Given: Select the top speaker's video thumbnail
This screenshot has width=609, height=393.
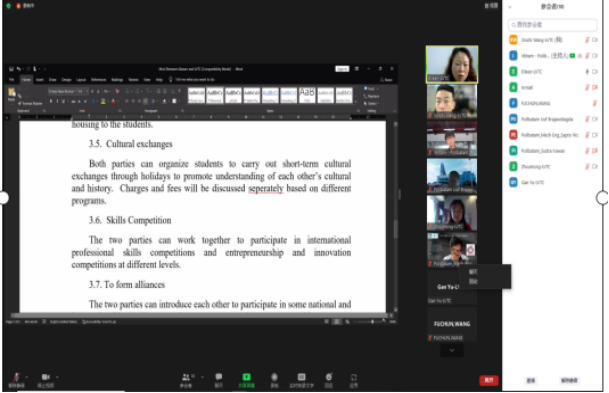Looking at the screenshot, I should point(452,64).
